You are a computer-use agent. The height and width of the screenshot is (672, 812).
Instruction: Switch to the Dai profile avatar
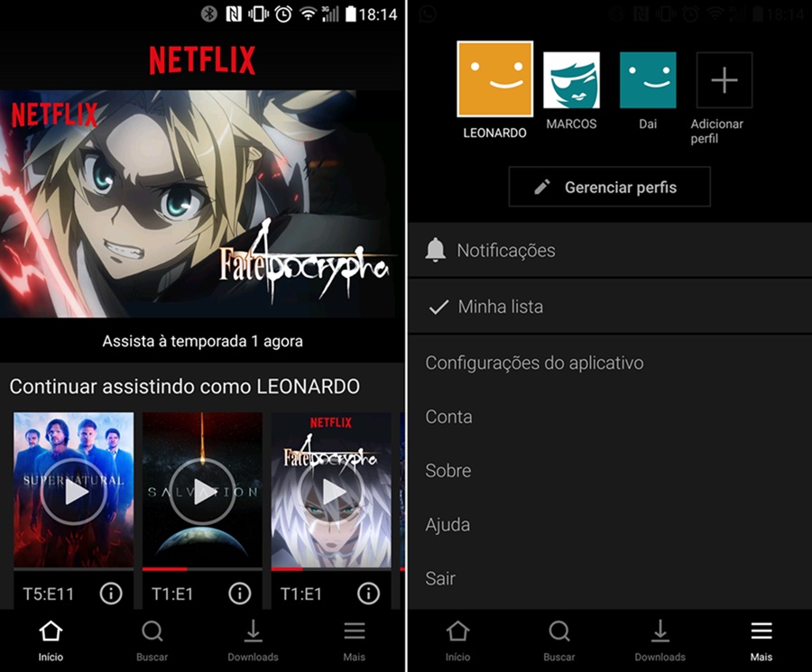click(648, 80)
